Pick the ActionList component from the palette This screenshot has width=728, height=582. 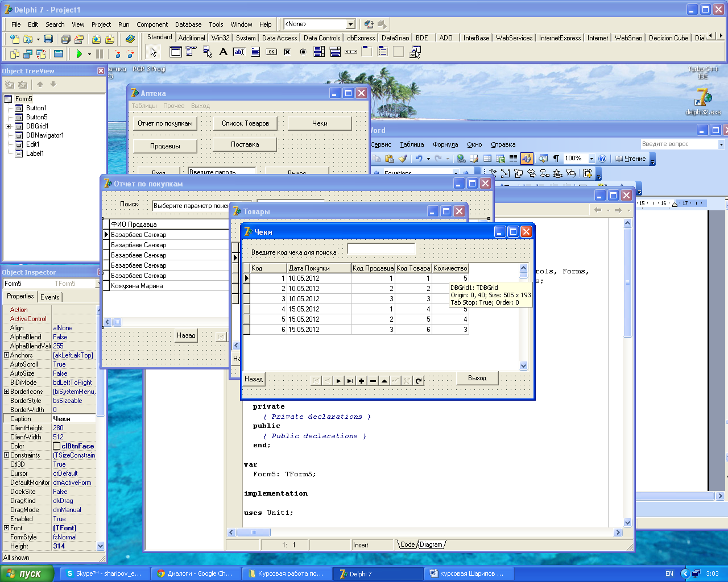click(415, 52)
